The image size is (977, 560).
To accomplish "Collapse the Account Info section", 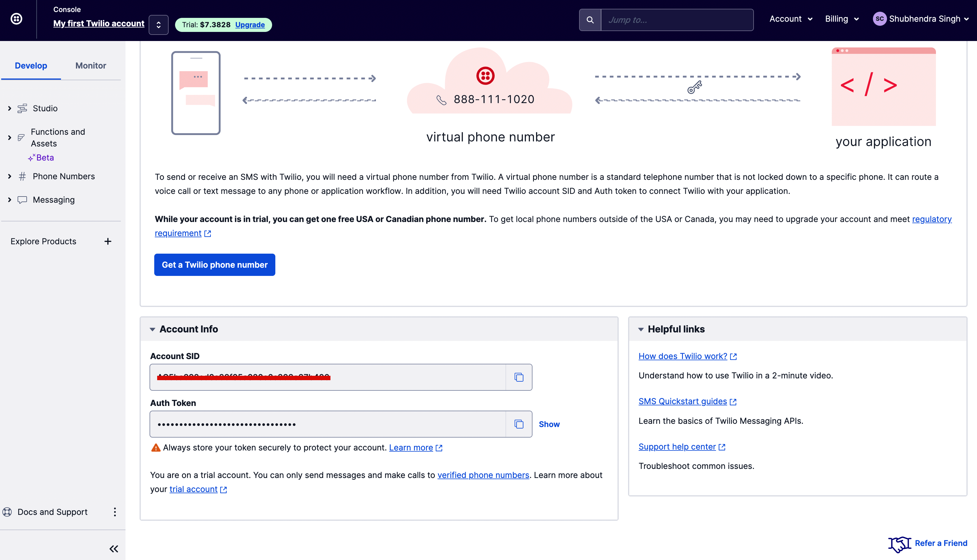I will click(x=152, y=329).
